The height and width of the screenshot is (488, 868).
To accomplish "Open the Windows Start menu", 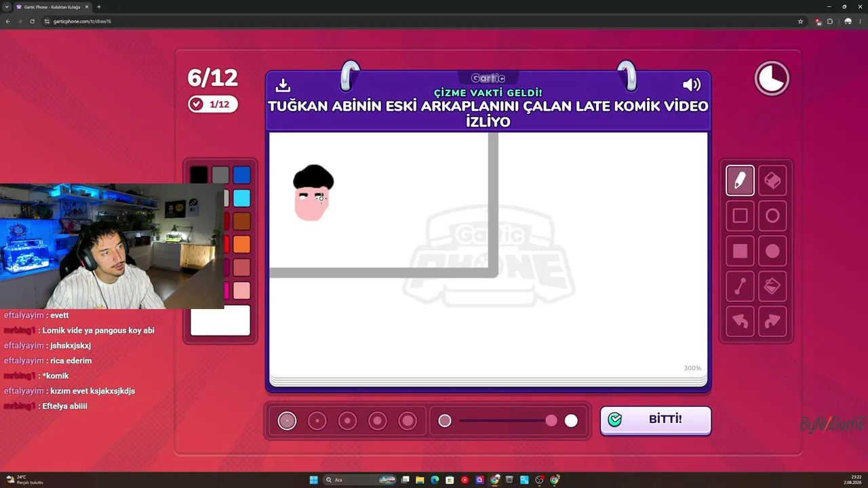I will pos(313,480).
